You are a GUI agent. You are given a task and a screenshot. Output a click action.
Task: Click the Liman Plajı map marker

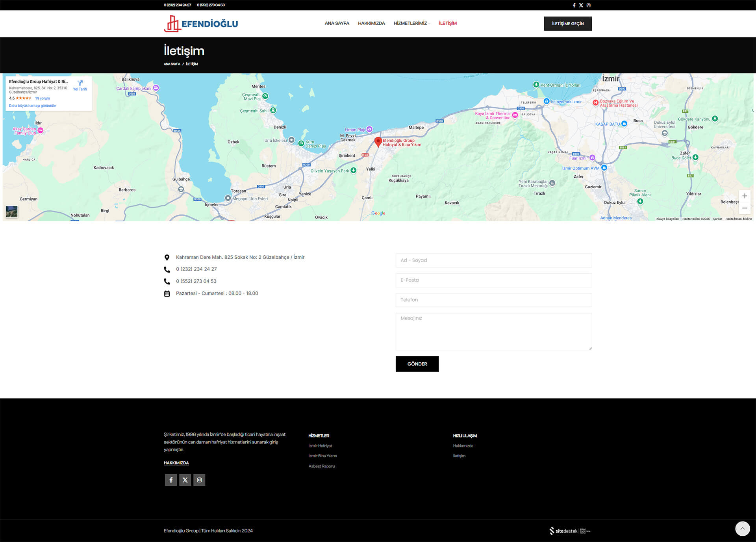click(369, 129)
